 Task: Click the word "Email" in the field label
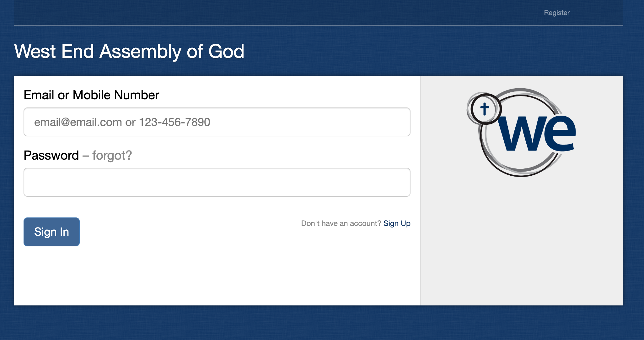coord(39,95)
